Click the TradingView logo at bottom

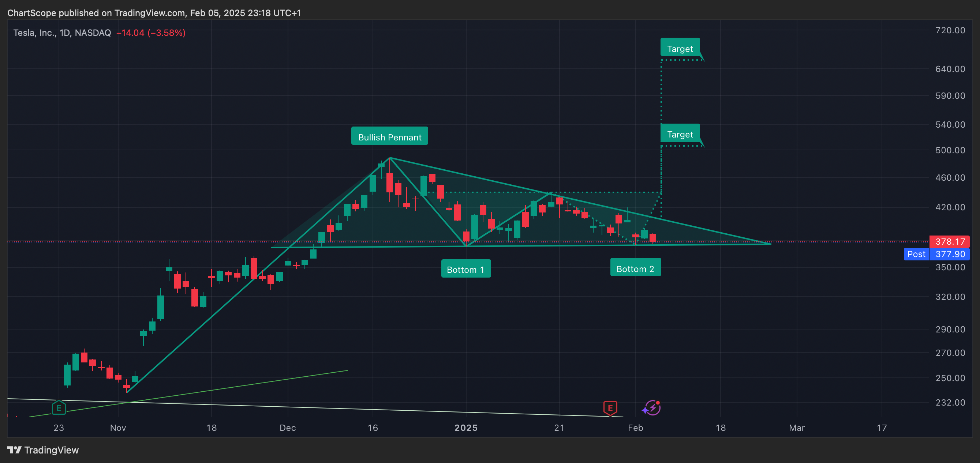[43, 450]
